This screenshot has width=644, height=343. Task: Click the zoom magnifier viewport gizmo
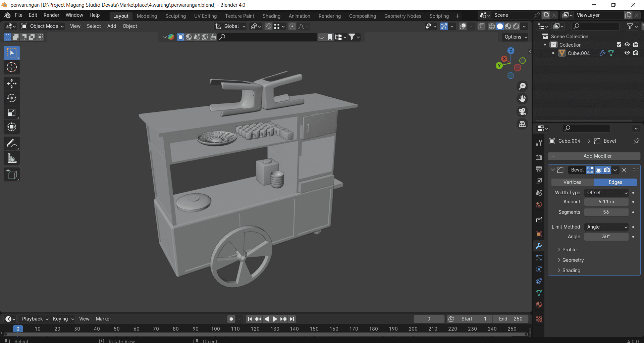(522, 86)
